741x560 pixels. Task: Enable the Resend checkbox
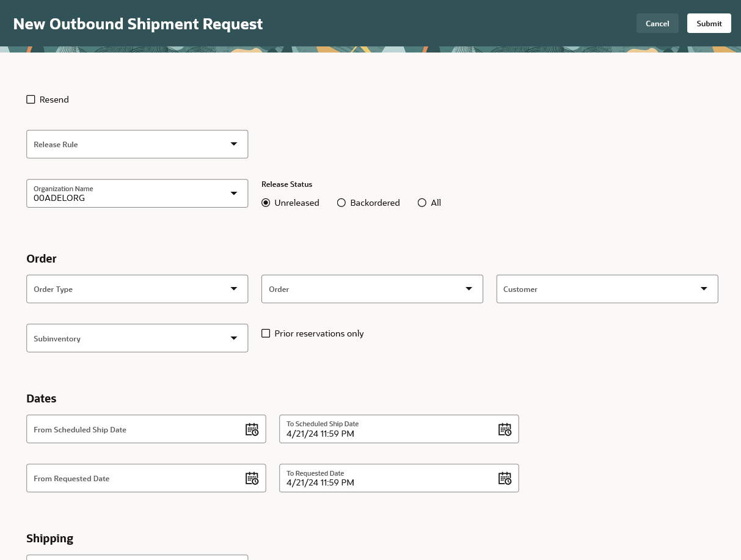click(31, 100)
